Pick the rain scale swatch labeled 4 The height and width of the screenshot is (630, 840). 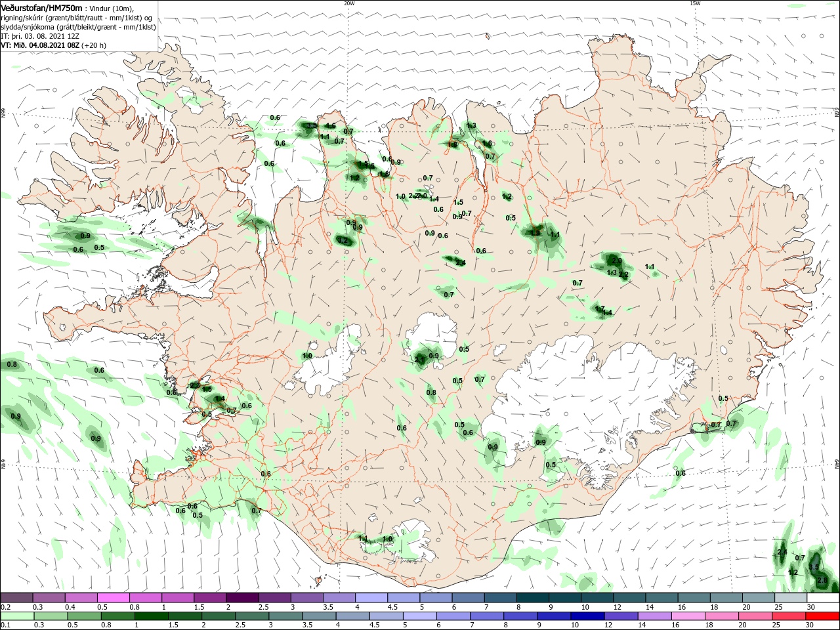point(352,616)
